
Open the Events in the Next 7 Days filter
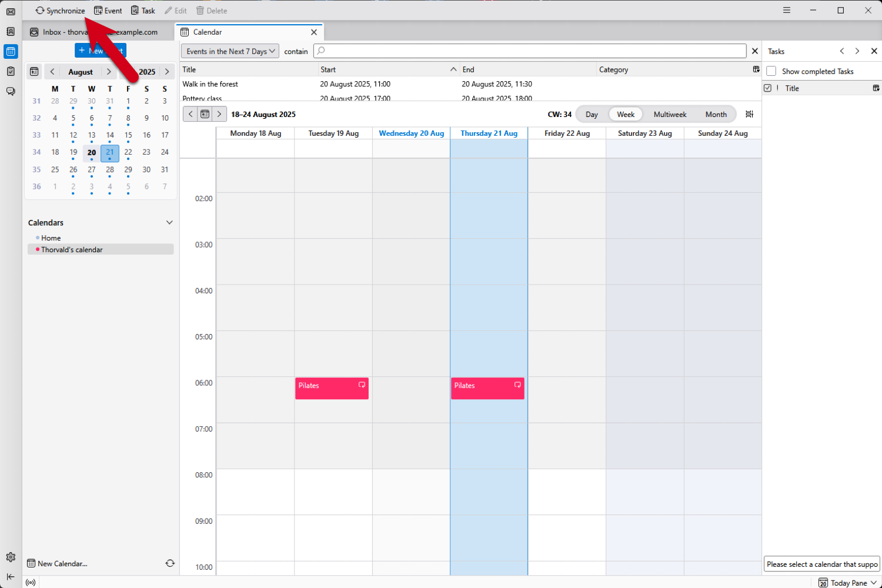229,51
